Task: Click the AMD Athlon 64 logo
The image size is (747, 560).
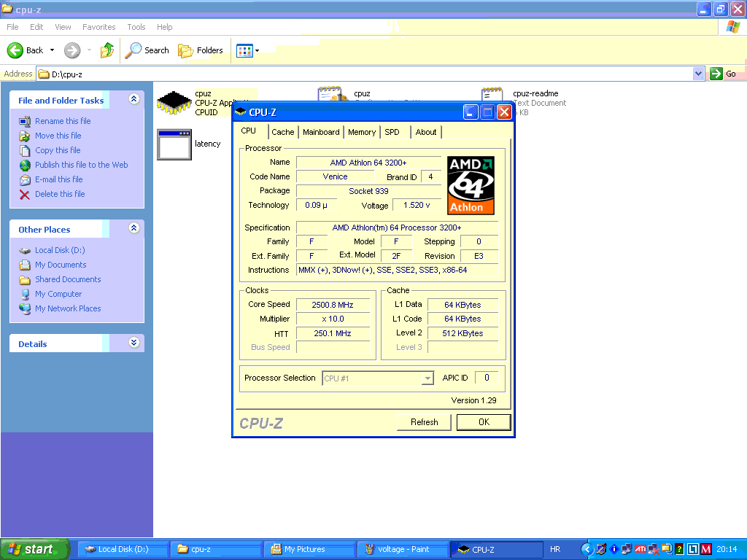Action: tap(471, 185)
